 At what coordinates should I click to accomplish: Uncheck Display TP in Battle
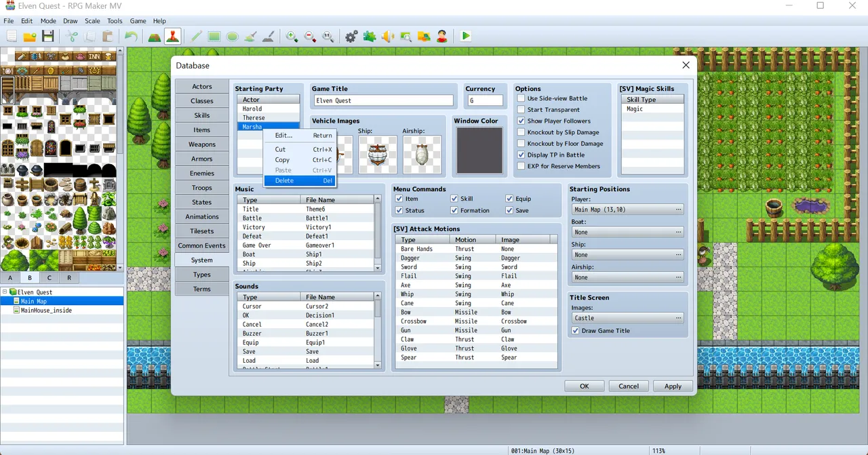[521, 155]
